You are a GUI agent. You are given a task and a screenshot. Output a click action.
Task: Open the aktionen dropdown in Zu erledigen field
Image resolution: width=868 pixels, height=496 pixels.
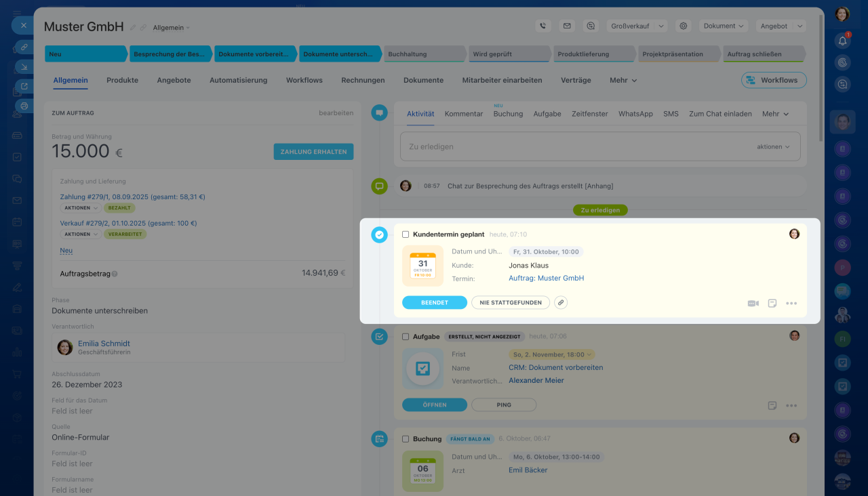(x=773, y=146)
